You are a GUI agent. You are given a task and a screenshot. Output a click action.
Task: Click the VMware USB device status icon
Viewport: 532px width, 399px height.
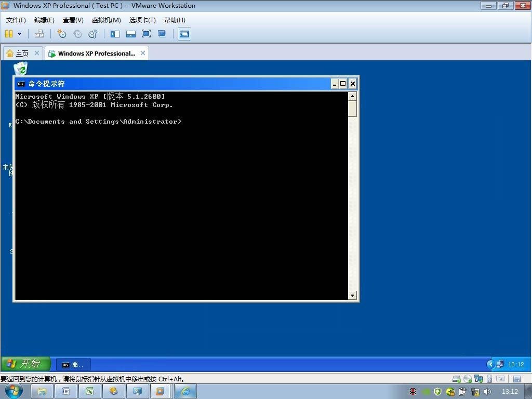pos(489,379)
